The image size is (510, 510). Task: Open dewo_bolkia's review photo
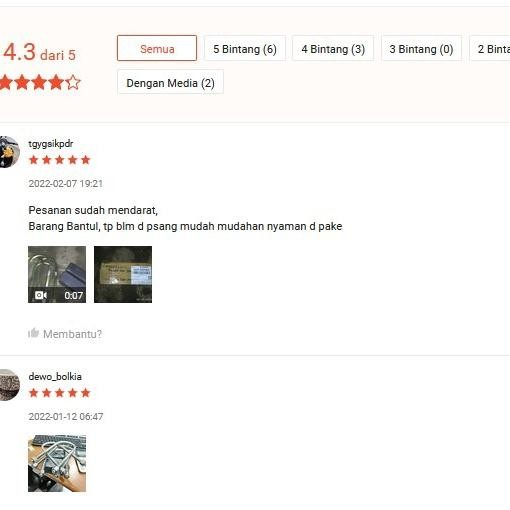pos(57,463)
